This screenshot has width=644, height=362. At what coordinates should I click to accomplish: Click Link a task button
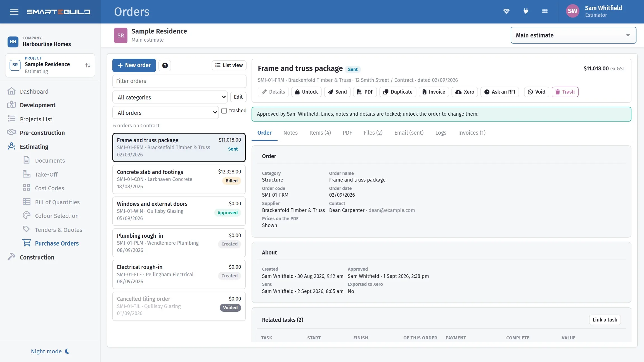click(x=605, y=320)
